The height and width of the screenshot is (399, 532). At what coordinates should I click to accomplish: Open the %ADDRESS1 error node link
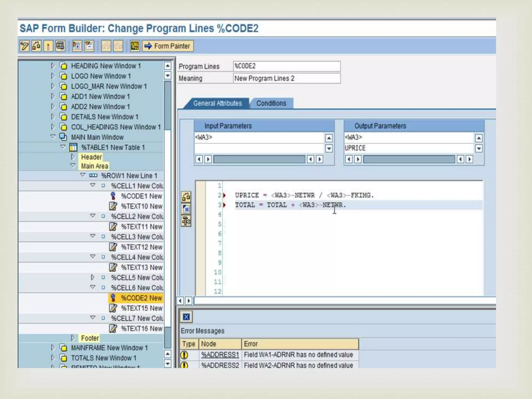pyautogui.click(x=220, y=355)
